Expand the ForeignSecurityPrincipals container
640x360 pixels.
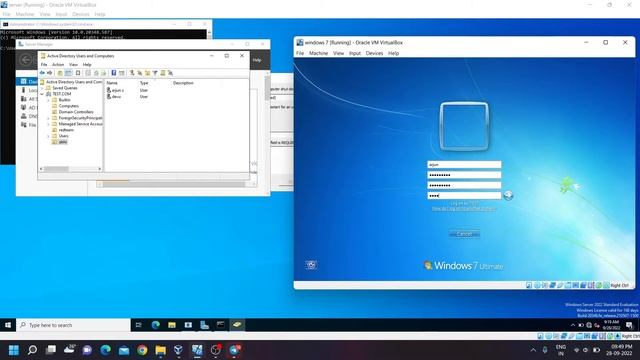(x=48, y=118)
